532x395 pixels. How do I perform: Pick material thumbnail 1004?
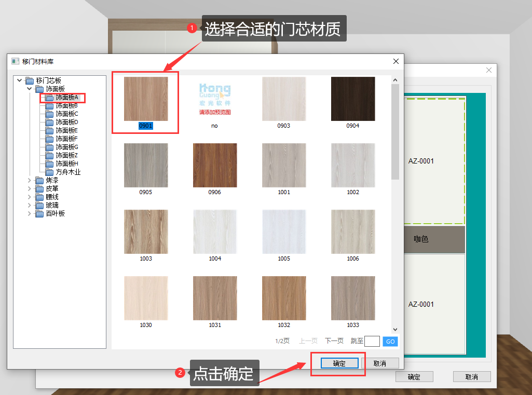215,232
